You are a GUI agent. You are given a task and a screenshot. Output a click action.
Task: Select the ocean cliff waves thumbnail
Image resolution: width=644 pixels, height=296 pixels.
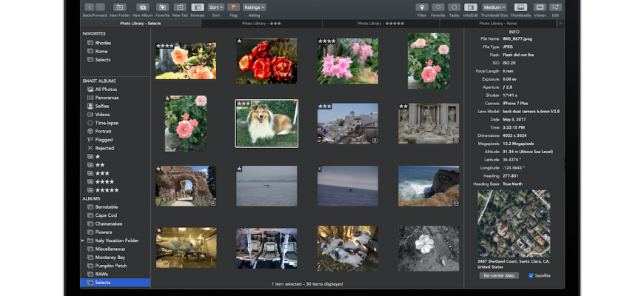click(x=429, y=186)
